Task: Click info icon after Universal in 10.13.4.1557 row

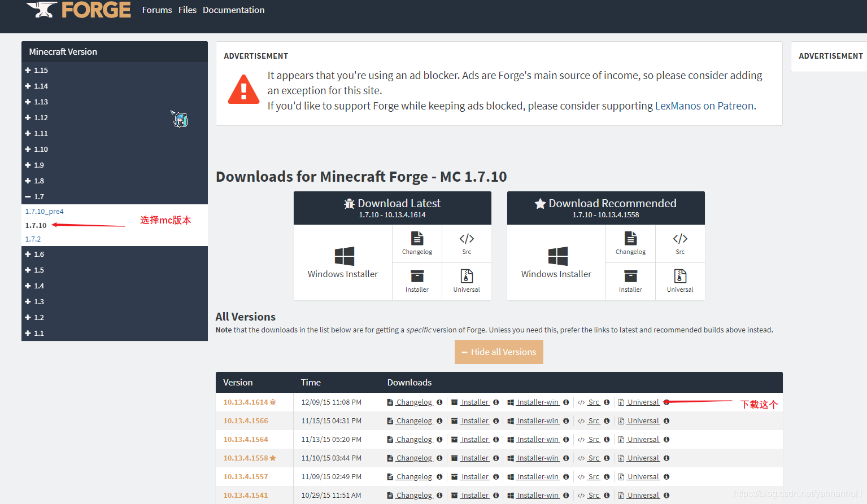Action: 666,477
